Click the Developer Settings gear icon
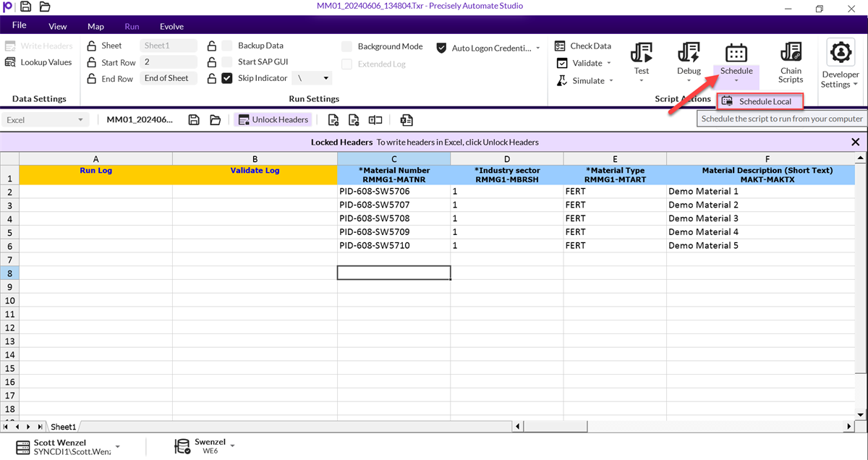868x460 pixels. (841, 54)
